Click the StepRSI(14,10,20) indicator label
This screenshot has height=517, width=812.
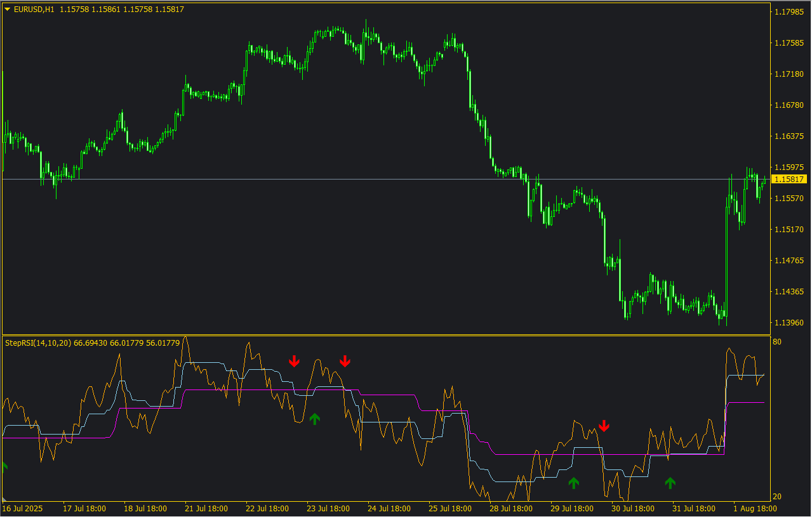(38, 343)
